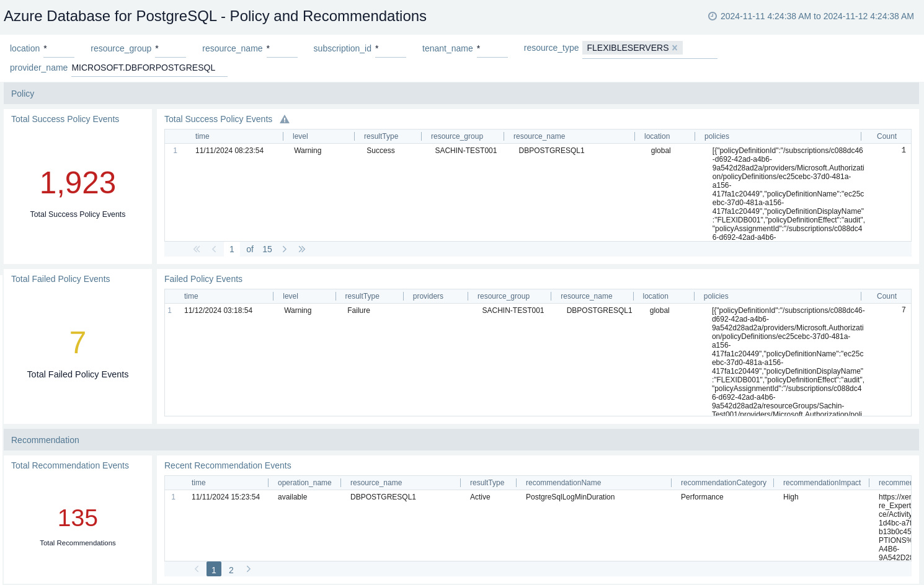
Task: Open the resource_type filter dropdown
Action: (650, 48)
